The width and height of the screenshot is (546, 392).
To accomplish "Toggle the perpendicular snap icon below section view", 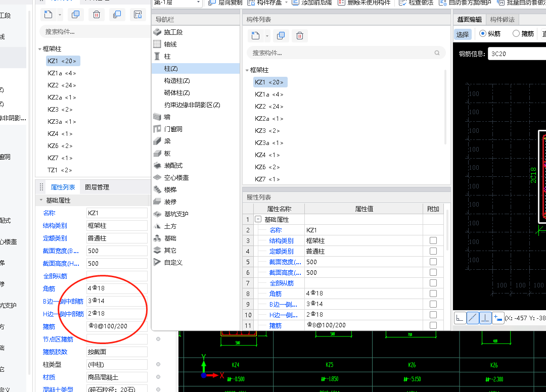I will (485, 318).
